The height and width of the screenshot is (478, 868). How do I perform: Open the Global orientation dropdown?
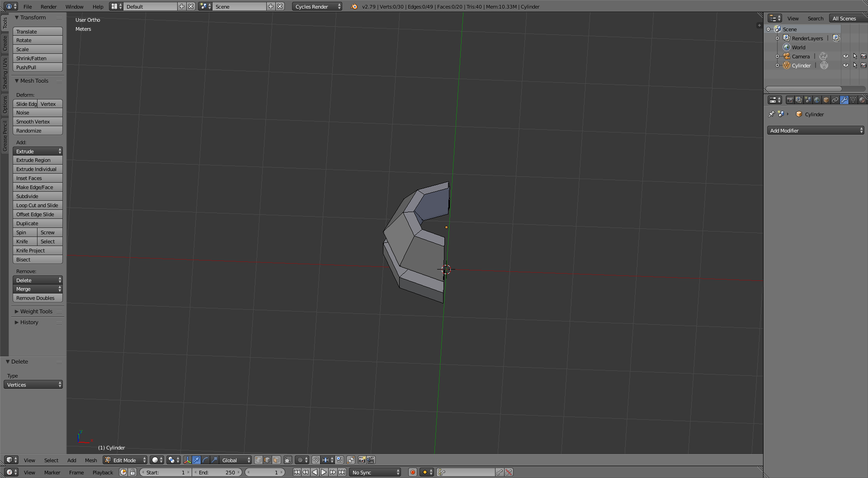coord(236,460)
